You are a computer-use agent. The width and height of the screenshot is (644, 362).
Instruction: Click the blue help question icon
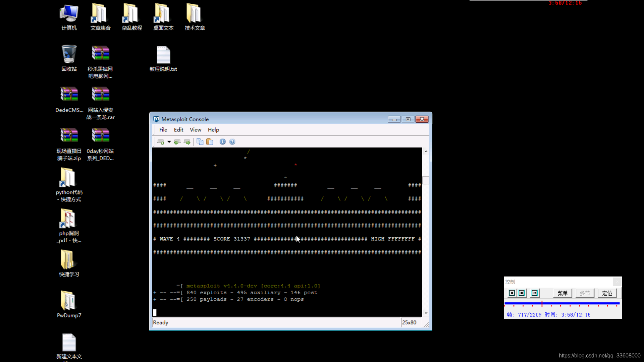[232, 142]
